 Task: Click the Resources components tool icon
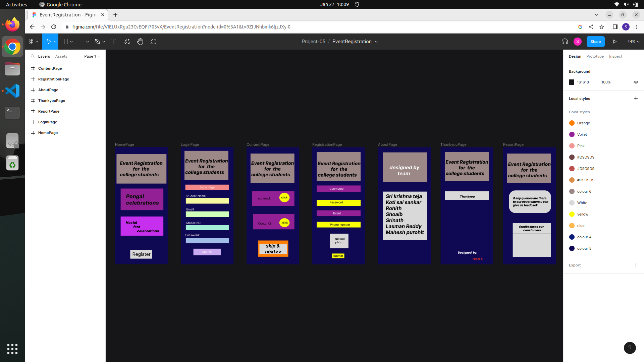[x=127, y=42]
